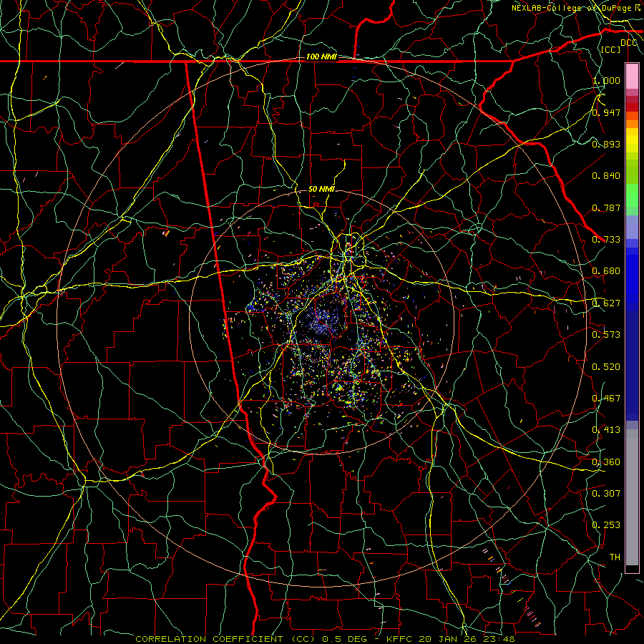Screen dimensions: 644x644
Task: Click the 100 NMI range ring label
Action: pos(321,57)
